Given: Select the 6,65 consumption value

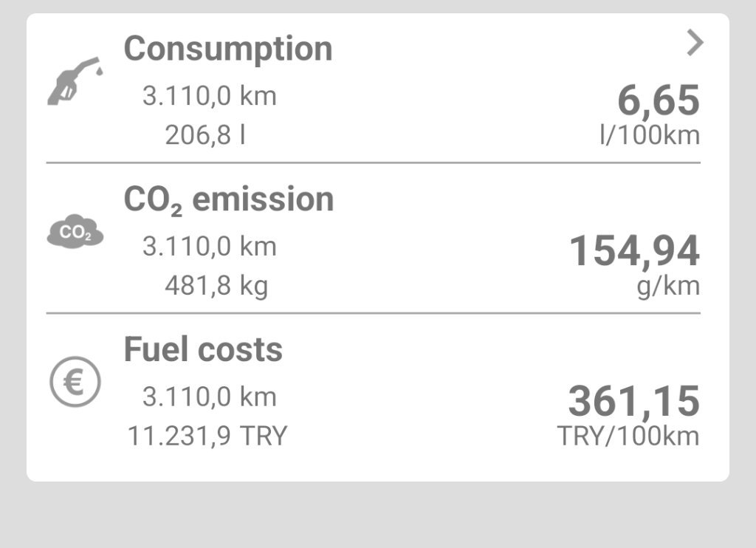Looking at the screenshot, I should [x=658, y=100].
